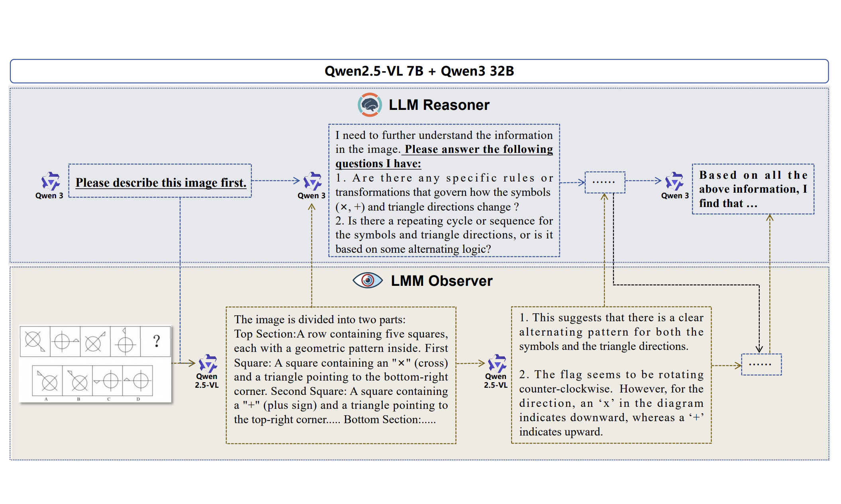Click the brain icon beside LLM Reasoner

[369, 105]
